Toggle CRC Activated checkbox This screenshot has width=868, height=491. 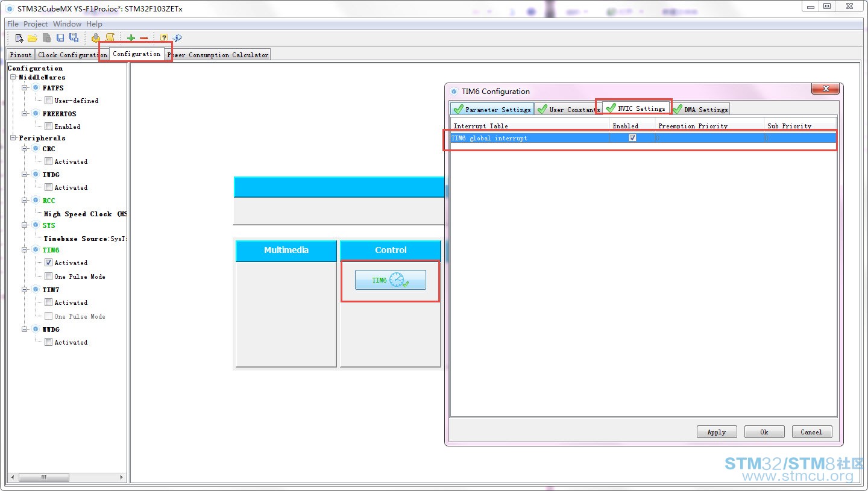[49, 161]
